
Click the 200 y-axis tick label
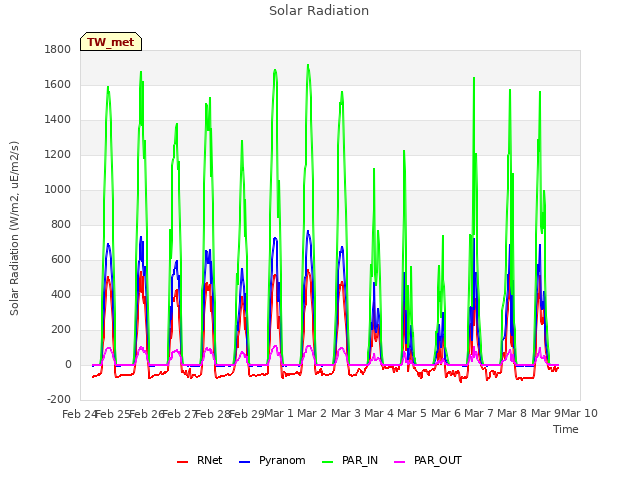pos(61,329)
